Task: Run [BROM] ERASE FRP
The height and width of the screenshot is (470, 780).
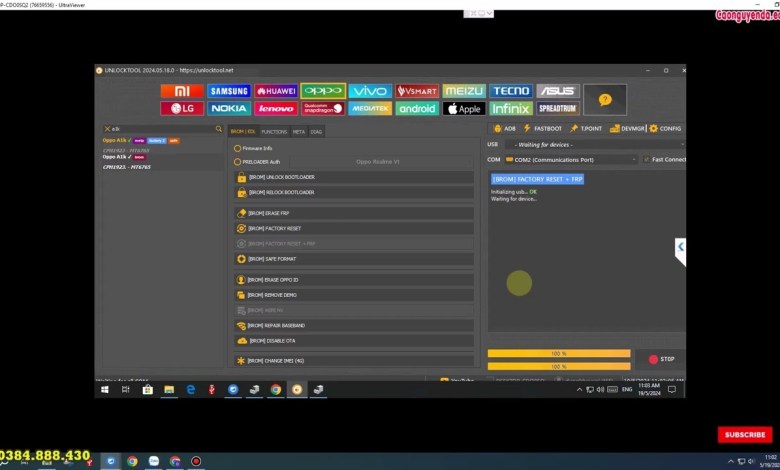Action: (x=354, y=213)
